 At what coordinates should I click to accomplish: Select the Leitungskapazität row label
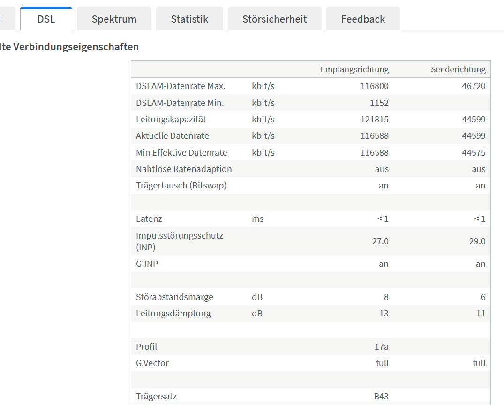click(x=171, y=119)
